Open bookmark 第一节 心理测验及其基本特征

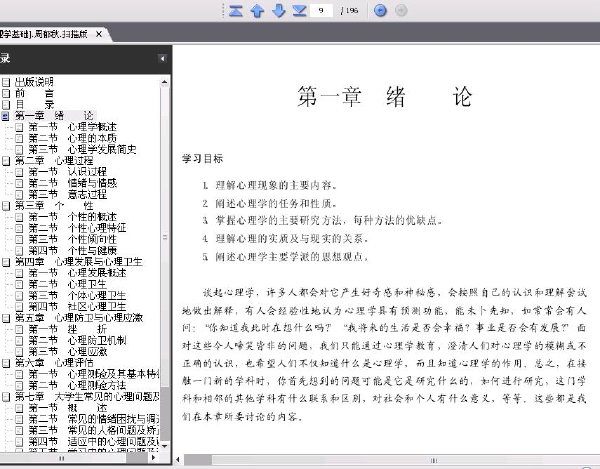click(x=94, y=374)
